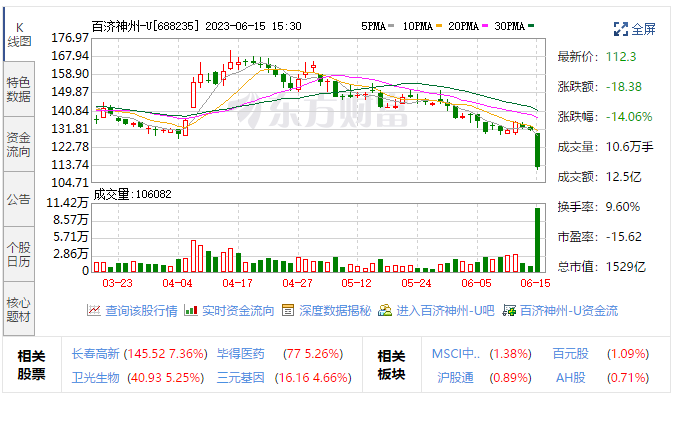Click the 涨跌额 value -18.38

point(624,87)
